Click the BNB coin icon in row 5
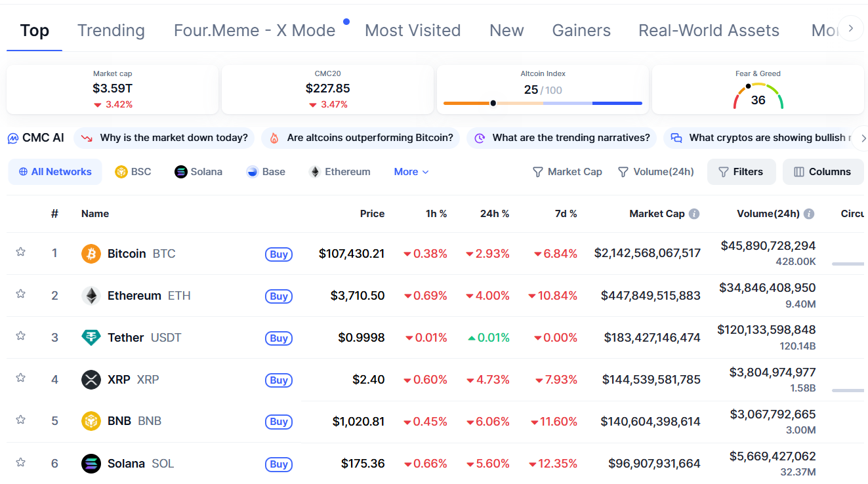868x484 pixels. 91,421
